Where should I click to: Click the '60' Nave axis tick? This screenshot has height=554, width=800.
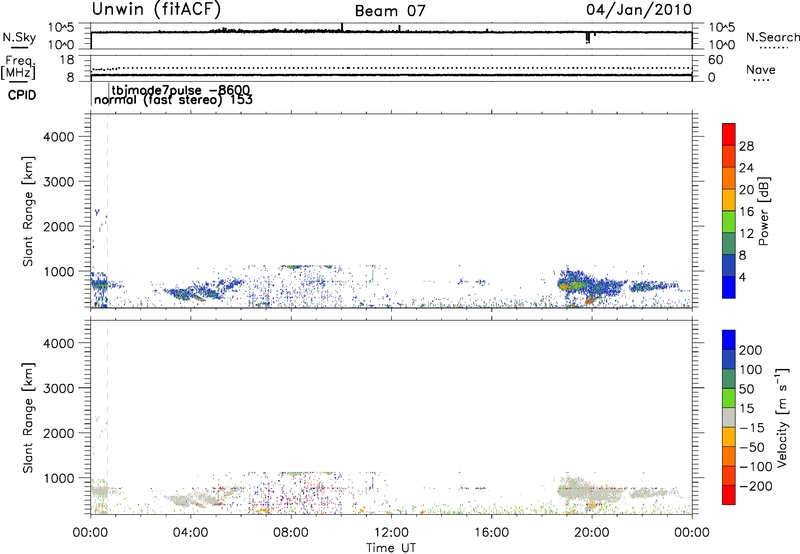pyautogui.click(x=715, y=60)
